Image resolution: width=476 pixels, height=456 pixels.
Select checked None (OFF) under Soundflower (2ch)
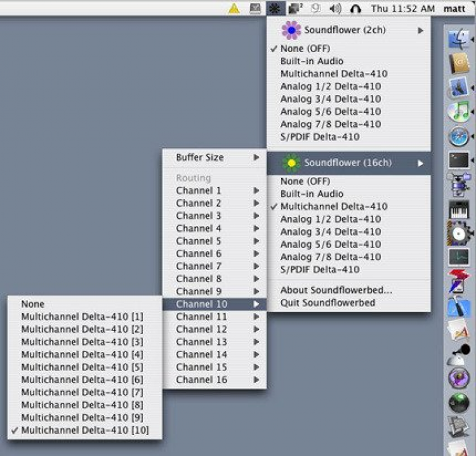coord(349,49)
